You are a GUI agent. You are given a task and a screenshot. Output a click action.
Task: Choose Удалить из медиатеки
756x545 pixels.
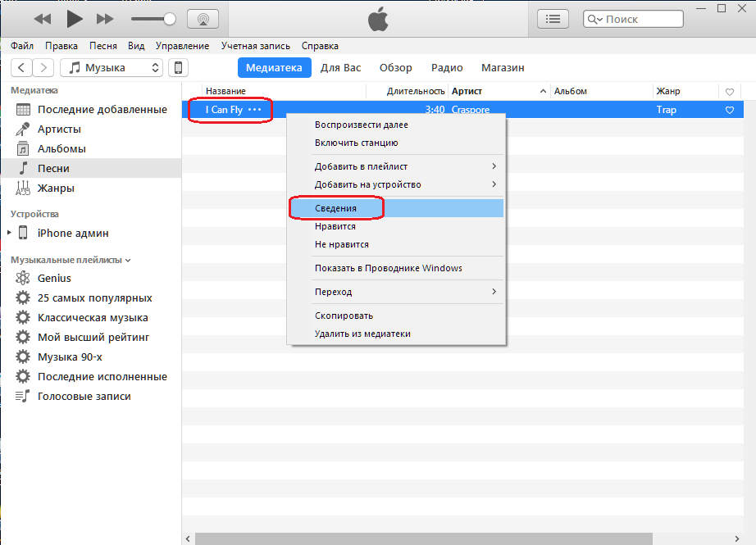pyautogui.click(x=395, y=334)
